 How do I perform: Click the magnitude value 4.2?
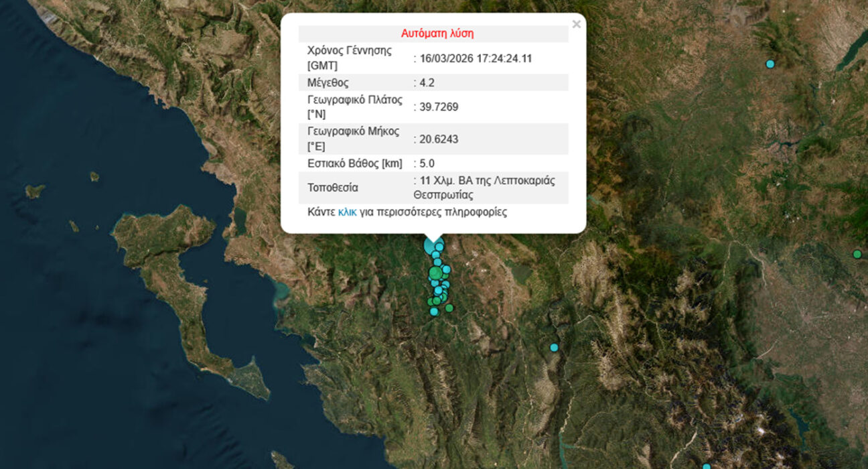[x=427, y=83]
